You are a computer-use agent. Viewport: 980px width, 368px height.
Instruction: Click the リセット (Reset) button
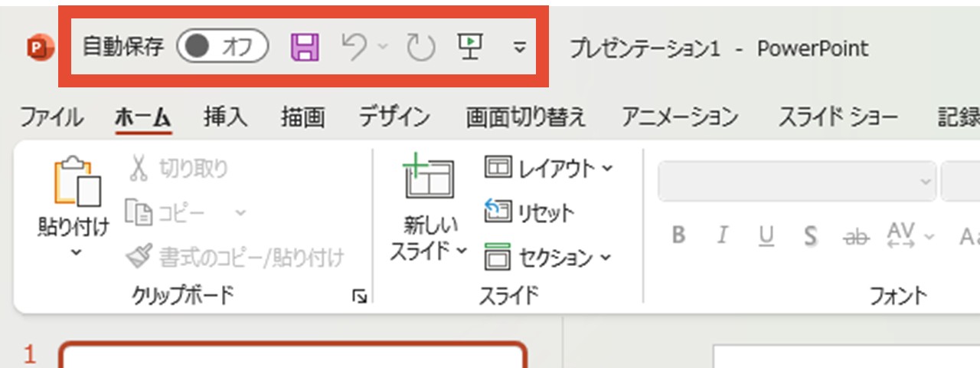click(x=529, y=212)
